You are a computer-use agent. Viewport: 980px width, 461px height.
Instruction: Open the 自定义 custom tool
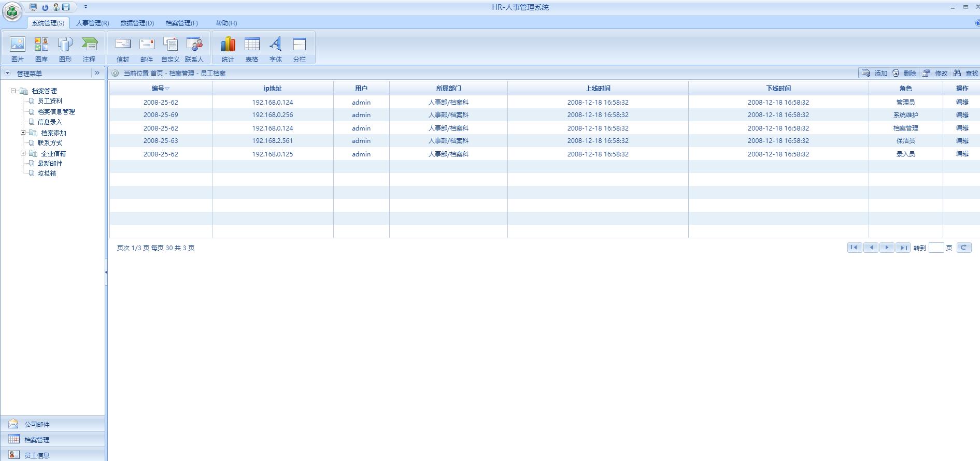point(171,49)
